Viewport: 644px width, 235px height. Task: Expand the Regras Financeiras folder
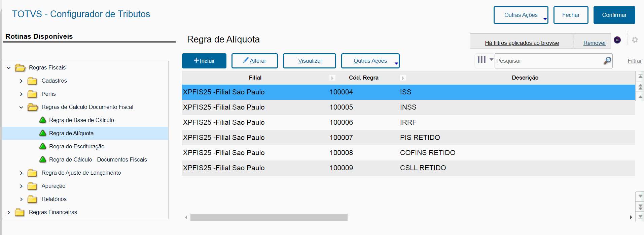pos(9,212)
